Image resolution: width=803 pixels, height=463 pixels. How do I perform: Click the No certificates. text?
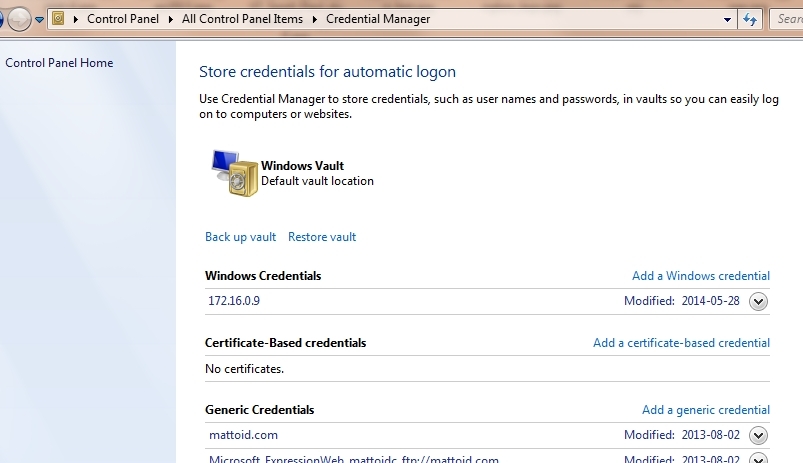244,369
